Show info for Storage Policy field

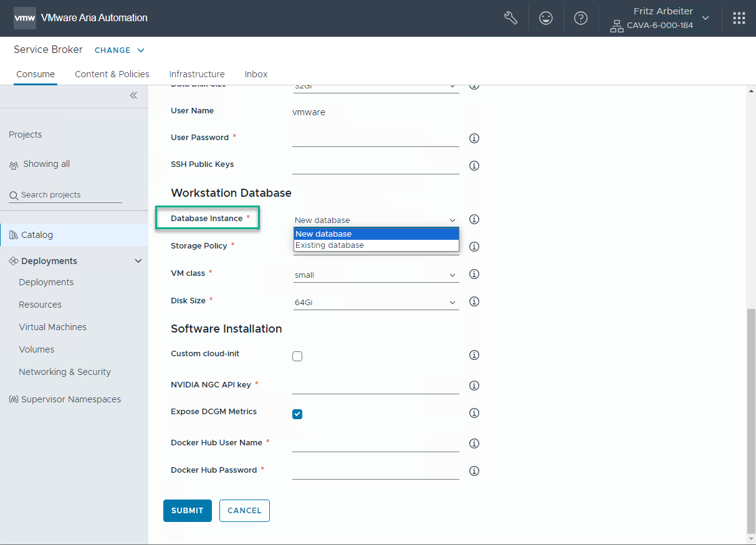[x=474, y=247]
